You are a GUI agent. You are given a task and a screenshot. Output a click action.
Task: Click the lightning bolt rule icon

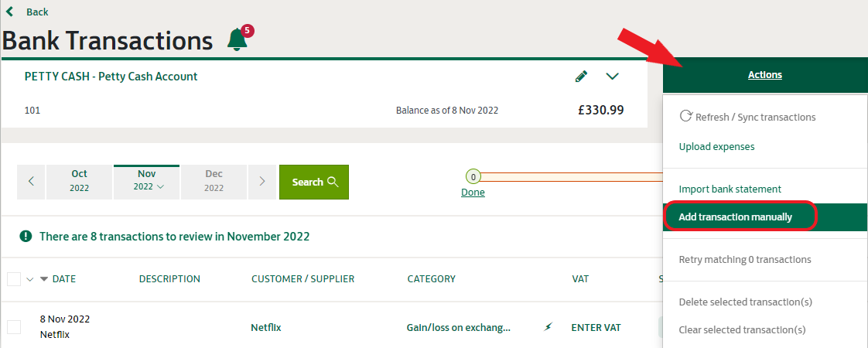pos(548,328)
